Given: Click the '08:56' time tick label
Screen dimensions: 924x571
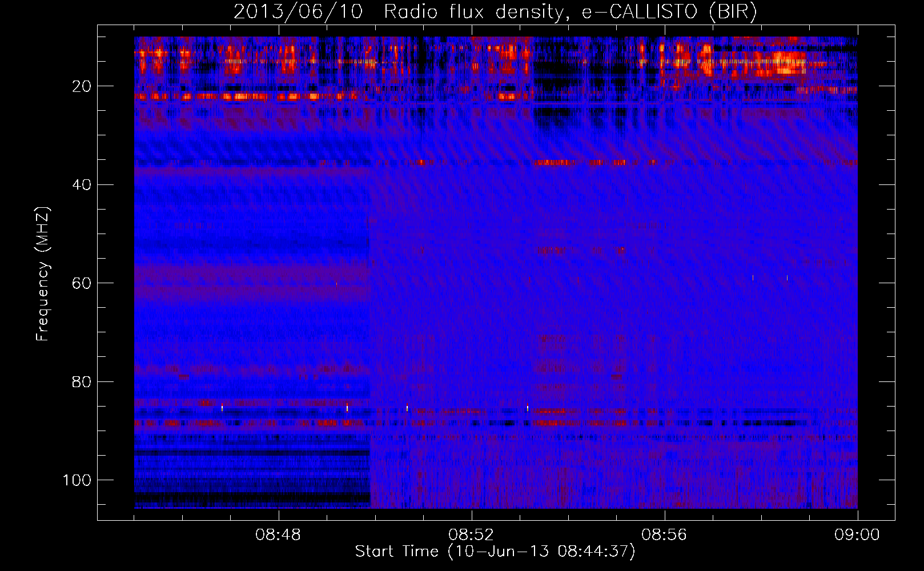Looking at the screenshot, I should click(x=664, y=535).
